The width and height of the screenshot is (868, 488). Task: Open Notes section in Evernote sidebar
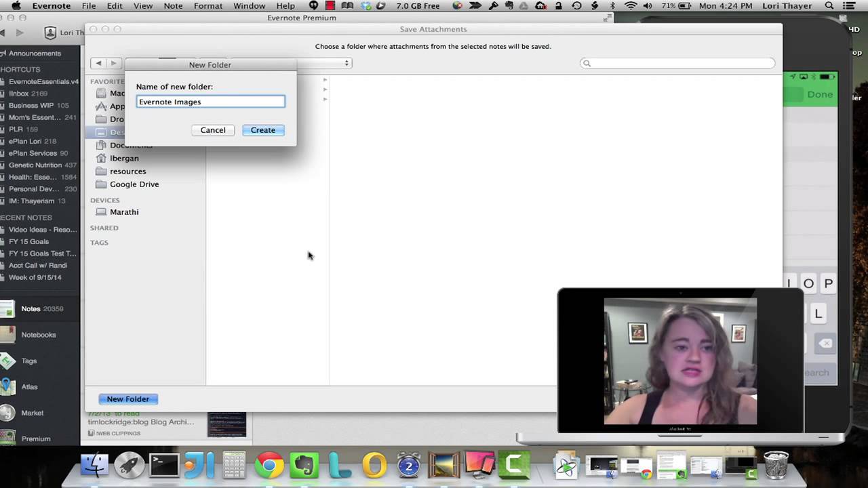pyautogui.click(x=32, y=309)
